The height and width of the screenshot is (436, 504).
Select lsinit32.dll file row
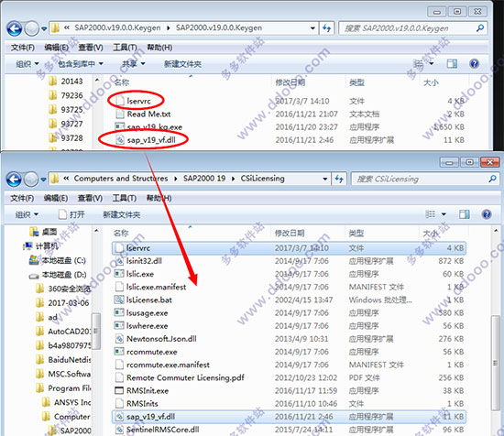pyautogui.click(x=289, y=261)
